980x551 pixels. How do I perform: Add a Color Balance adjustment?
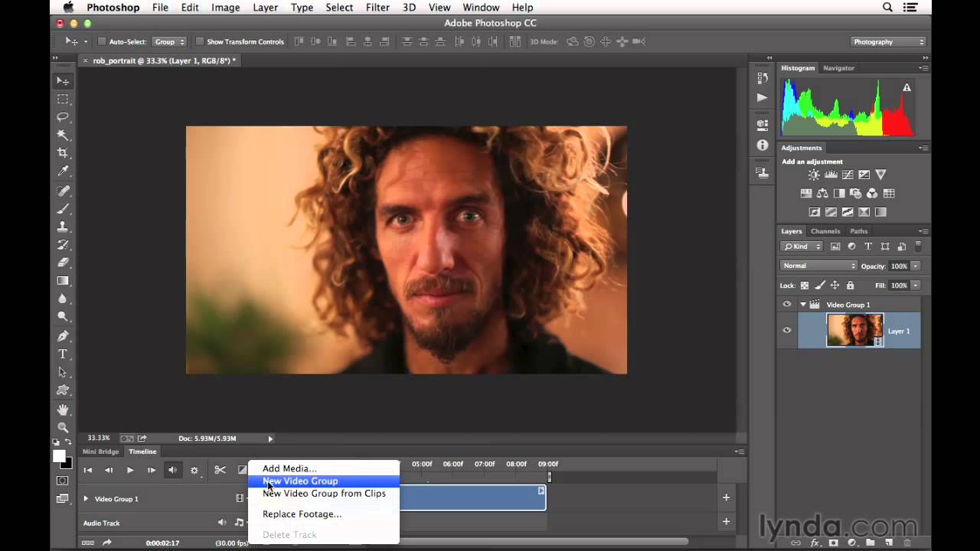[x=822, y=194]
